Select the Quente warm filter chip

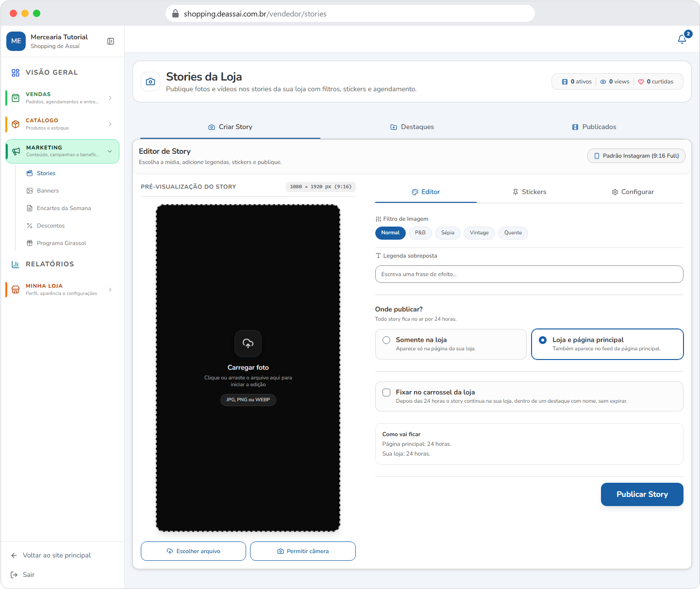(x=513, y=233)
